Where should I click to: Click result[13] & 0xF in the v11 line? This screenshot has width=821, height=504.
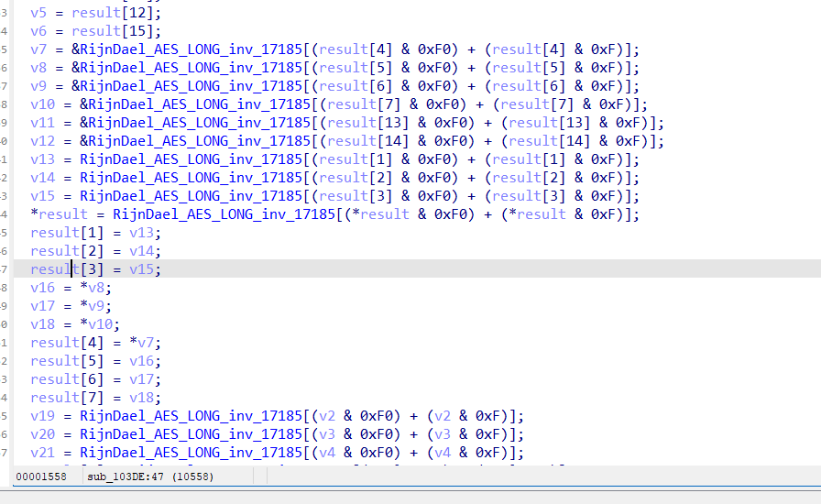575,123
